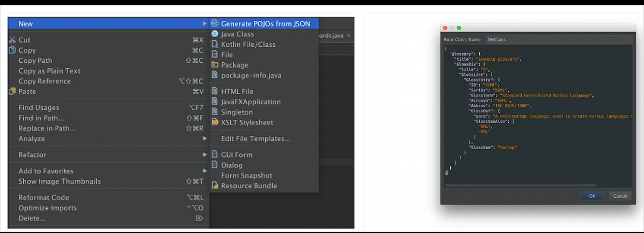This screenshot has height=233, width=644.
Task: Click the HTML File icon
Action: click(215, 91)
